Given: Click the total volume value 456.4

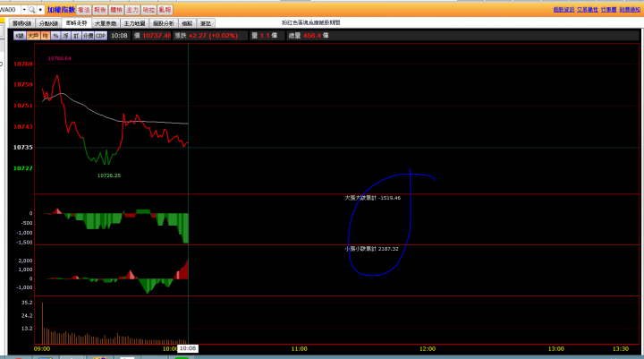Looking at the screenshot, I should click(x=312, y=36).
